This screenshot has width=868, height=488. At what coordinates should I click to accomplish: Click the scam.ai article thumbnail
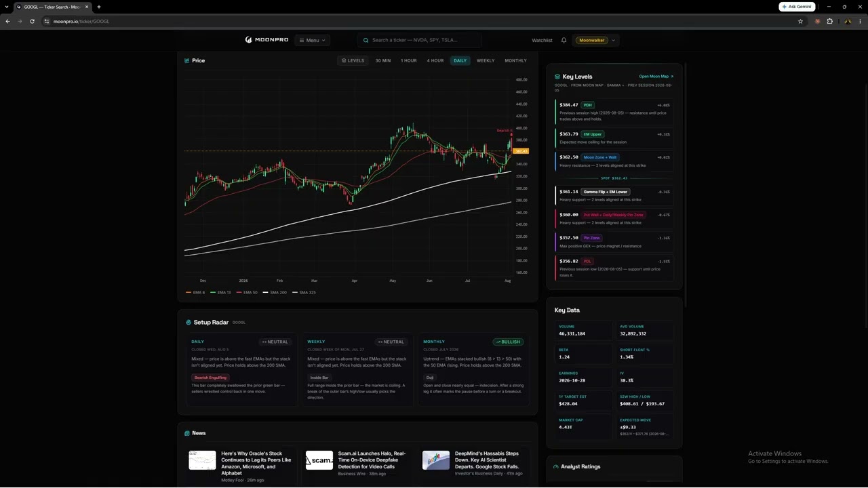point(319,460)
